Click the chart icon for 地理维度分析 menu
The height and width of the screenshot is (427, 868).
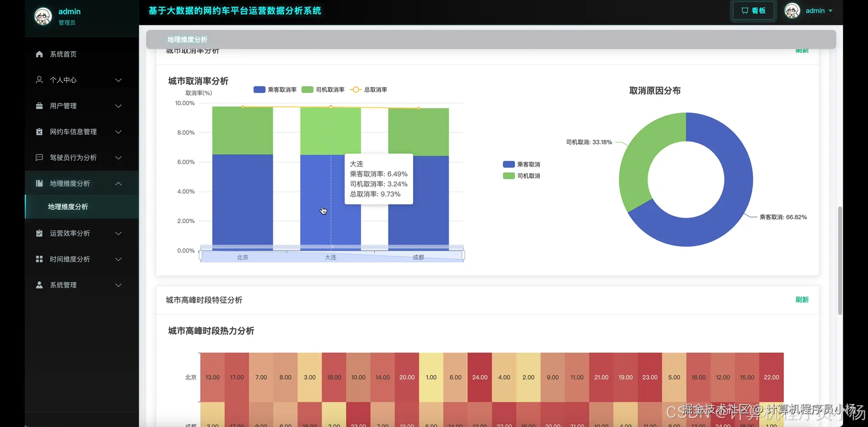click(39, 183)
